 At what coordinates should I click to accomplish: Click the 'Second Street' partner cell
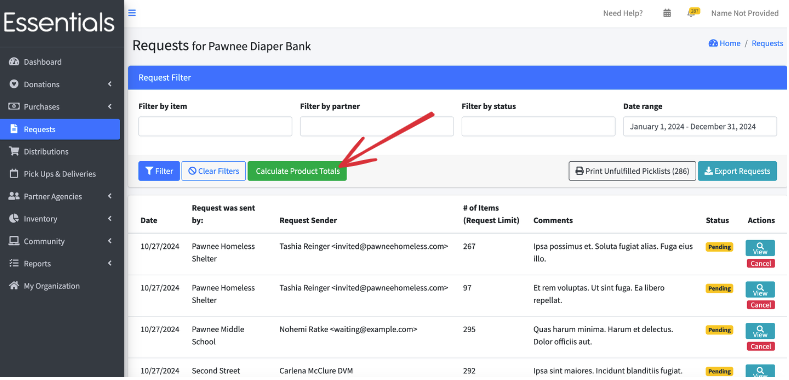click(215, 371)
